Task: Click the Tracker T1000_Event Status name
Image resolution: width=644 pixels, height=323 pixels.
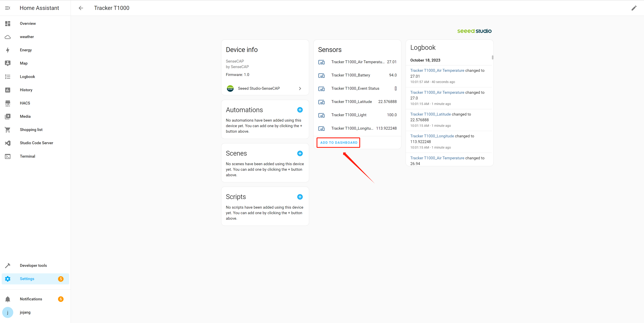Action: click(x=355, y=89)
